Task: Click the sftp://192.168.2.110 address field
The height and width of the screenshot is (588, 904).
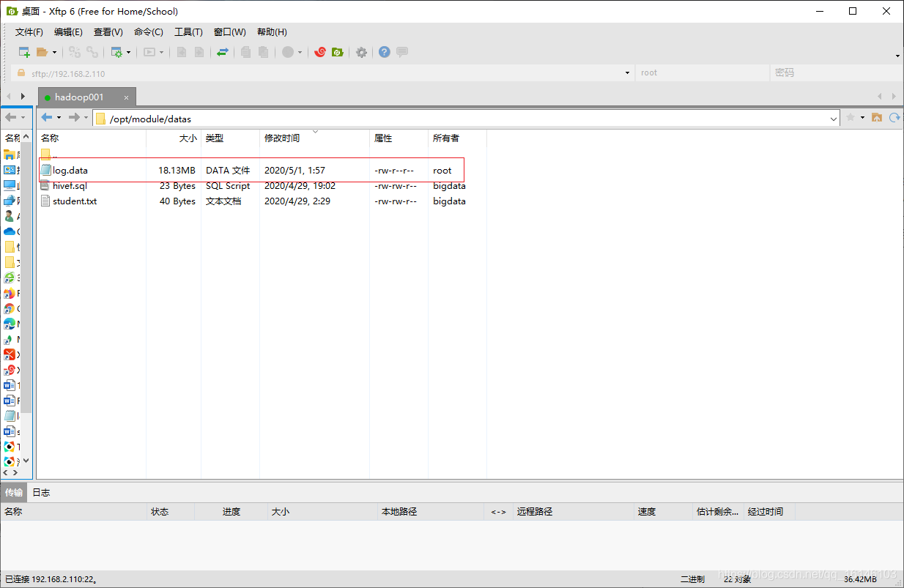Action: click(x=322, y=73)
